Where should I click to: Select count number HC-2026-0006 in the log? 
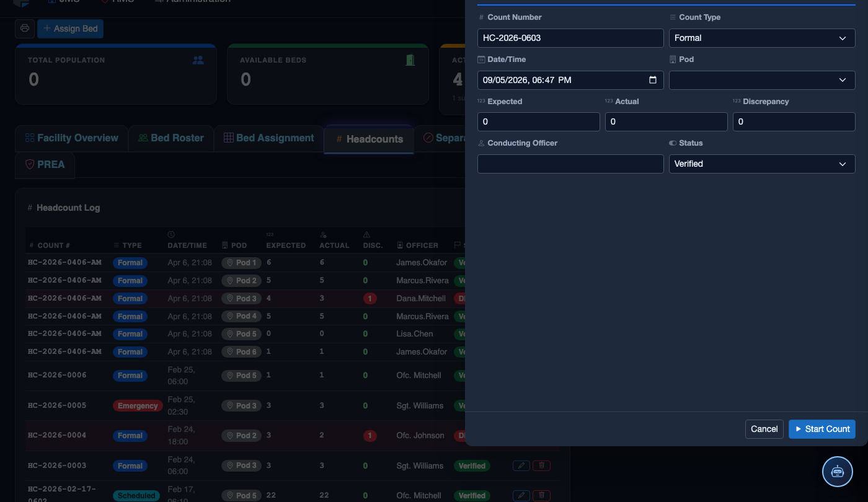click(58, 376)
